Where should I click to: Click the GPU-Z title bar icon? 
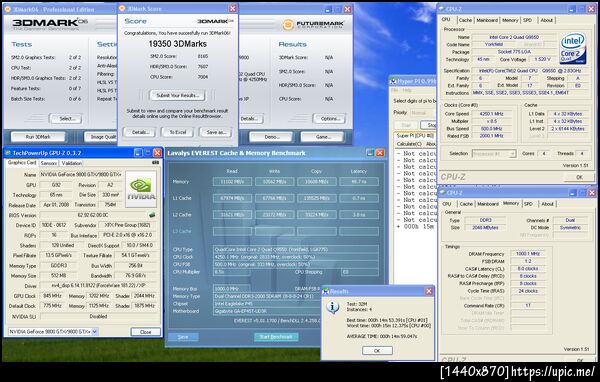pyautogui.click(x=8, y=153)
